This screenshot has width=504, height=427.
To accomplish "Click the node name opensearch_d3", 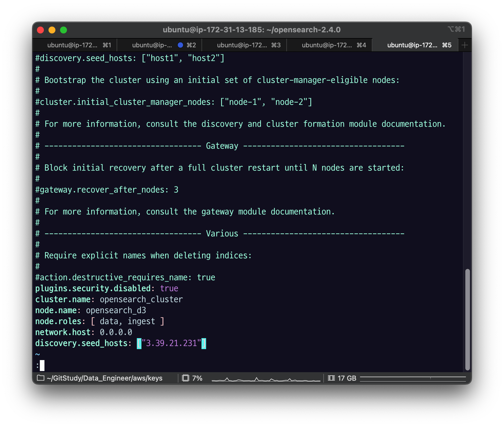I will tap(116, 310).
